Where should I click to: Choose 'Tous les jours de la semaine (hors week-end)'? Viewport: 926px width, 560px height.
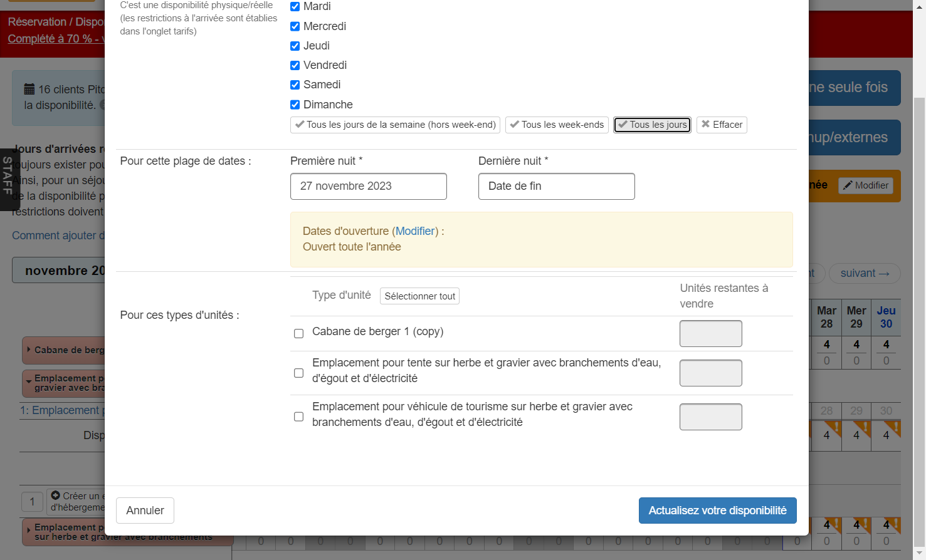click(x=395, y=125)
